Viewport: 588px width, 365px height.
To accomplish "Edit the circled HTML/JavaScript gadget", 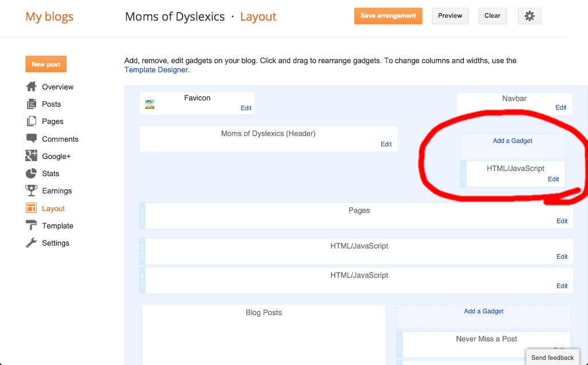I will coord(553,179).
